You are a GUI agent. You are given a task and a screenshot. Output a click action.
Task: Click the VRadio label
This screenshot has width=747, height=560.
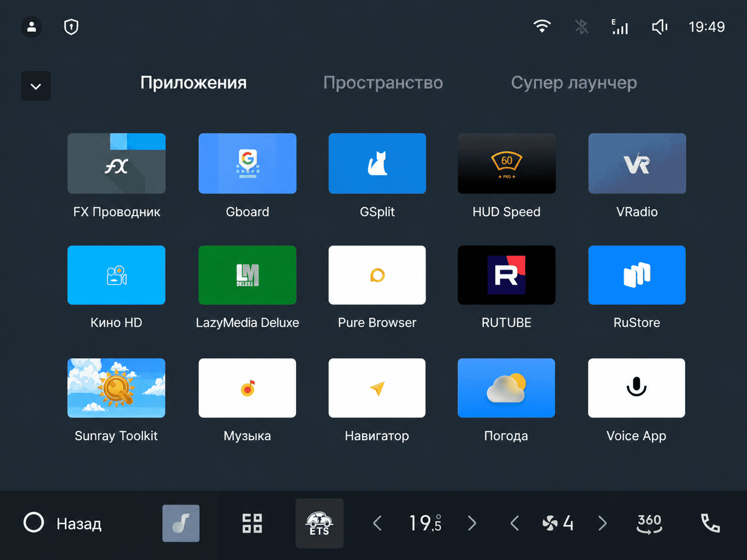637,212
